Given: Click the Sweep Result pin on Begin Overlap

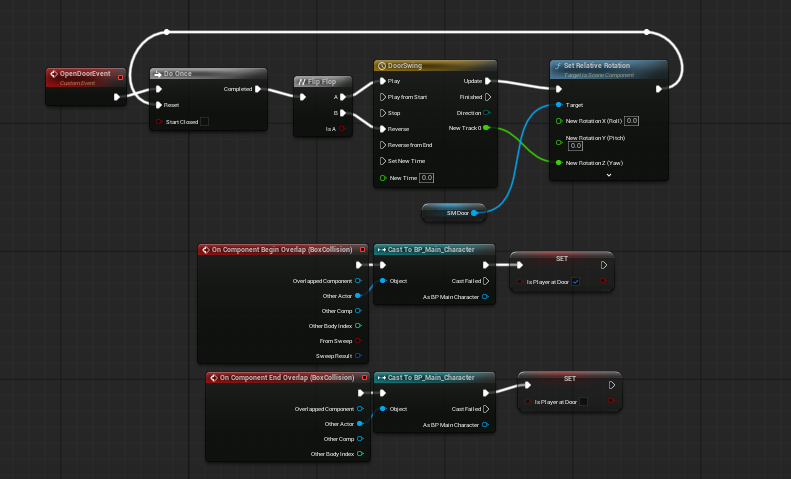Looking at the screenshot, I should coord(360,355).
